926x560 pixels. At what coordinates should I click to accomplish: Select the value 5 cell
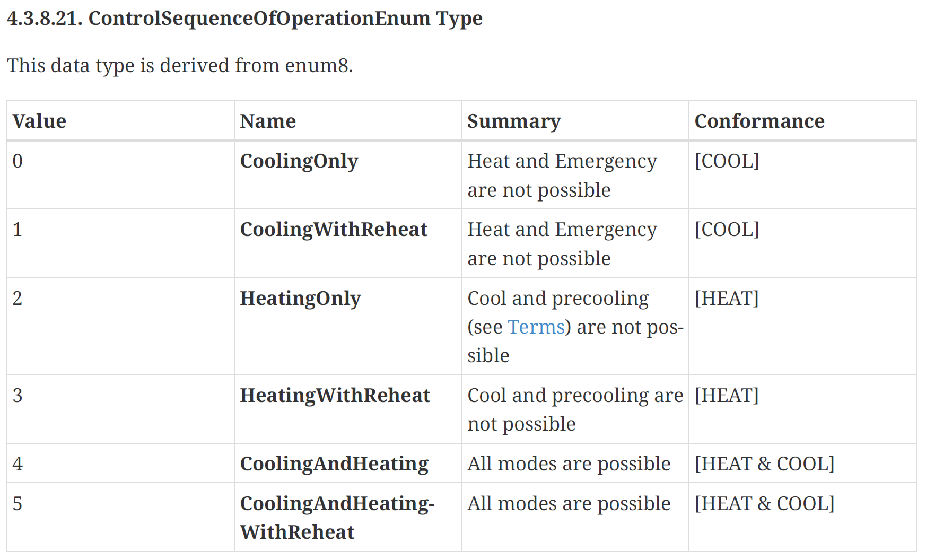pos(18,504)
